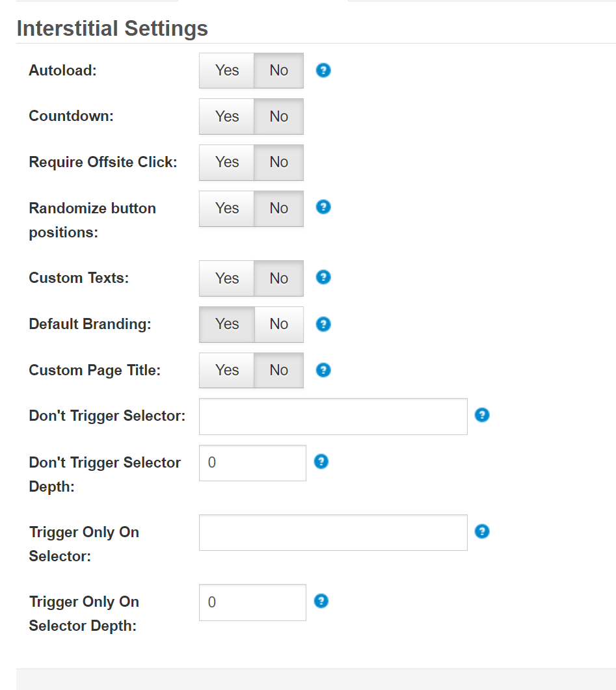Click the Trigger Only On Selector field

333,533
